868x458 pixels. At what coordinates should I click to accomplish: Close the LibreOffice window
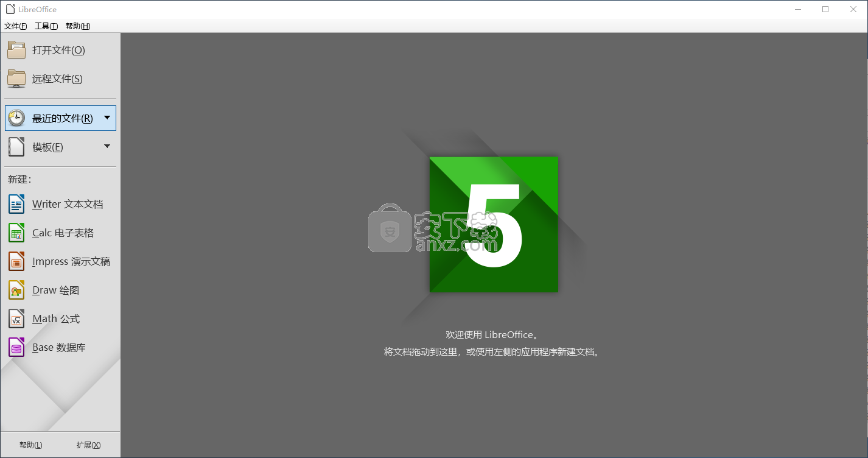point(853,9)
